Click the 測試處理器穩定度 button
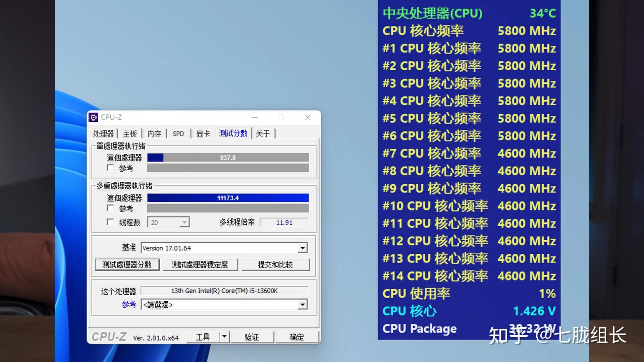This screenshot has height=362, width=644. [x=200, y=264]
